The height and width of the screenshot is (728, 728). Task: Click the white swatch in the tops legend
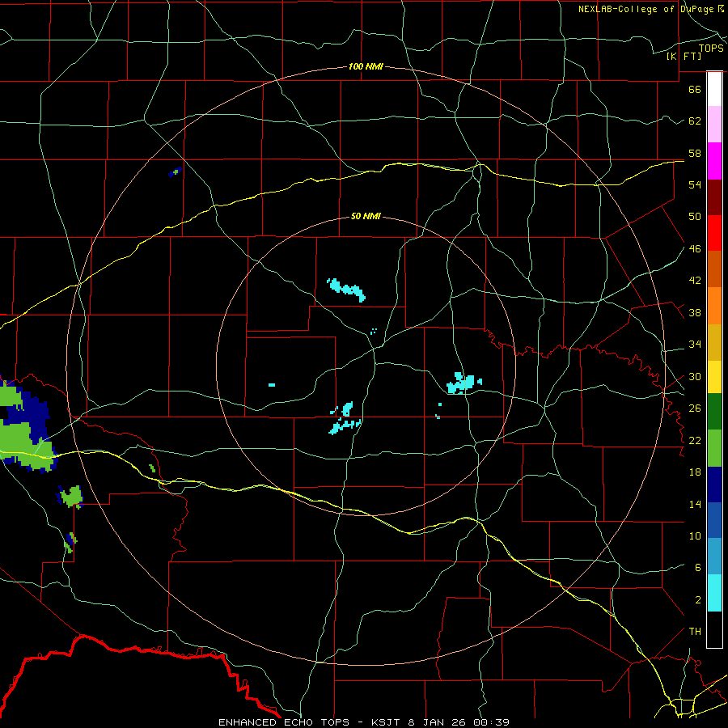pos(714,89)
